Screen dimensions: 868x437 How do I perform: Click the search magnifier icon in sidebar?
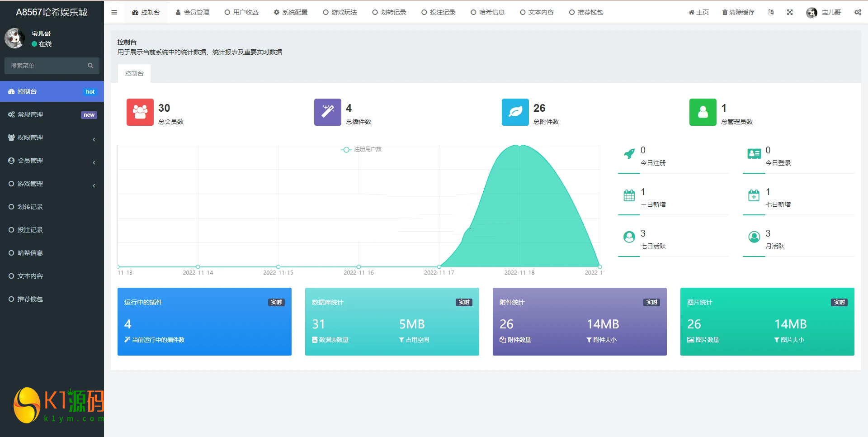coord(90,66)
